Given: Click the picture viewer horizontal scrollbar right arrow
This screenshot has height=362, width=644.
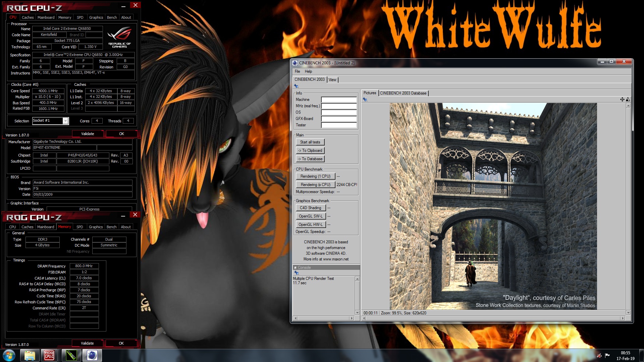Looking at the screenshot, I should tap(623, 318).
